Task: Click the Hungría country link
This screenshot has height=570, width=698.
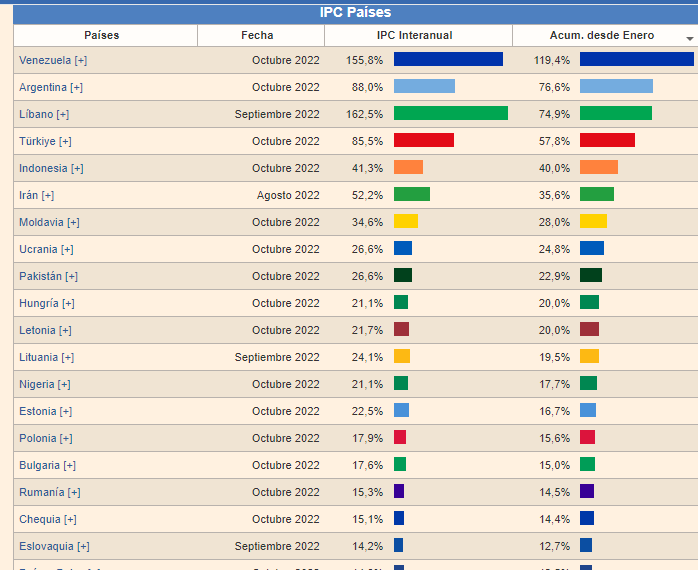Action: coord(39,303)
